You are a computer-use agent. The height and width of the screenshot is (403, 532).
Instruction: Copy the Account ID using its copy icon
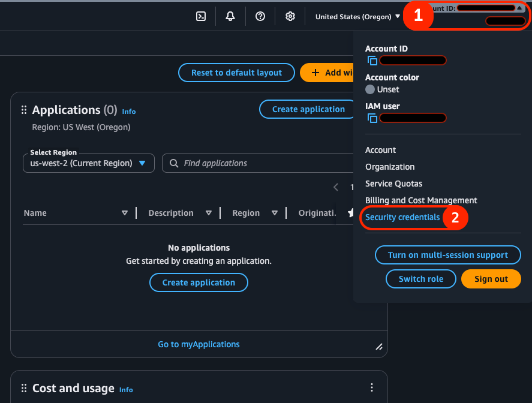[x=372, y=61]
